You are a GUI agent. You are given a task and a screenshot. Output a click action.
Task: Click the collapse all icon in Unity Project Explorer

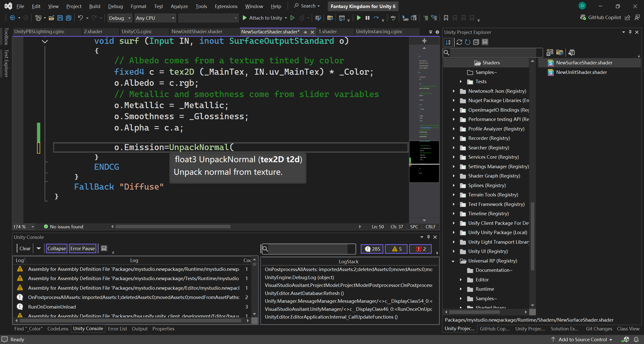[476, 42]
